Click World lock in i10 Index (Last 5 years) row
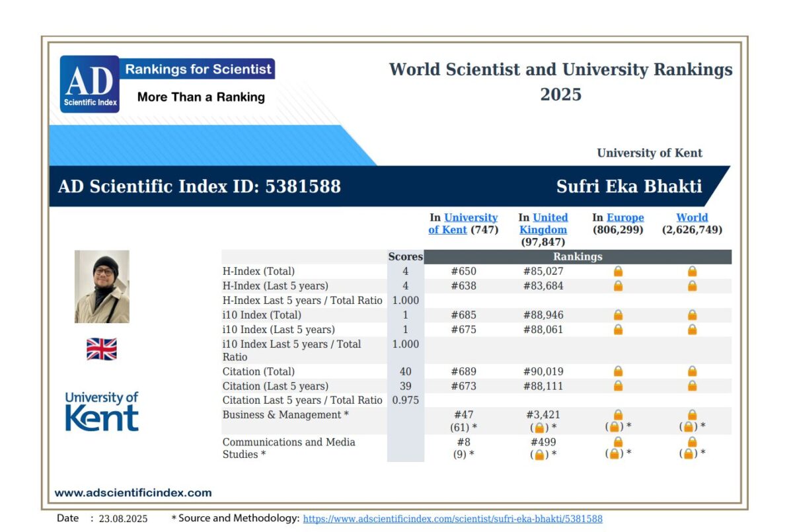 point(692,329)
